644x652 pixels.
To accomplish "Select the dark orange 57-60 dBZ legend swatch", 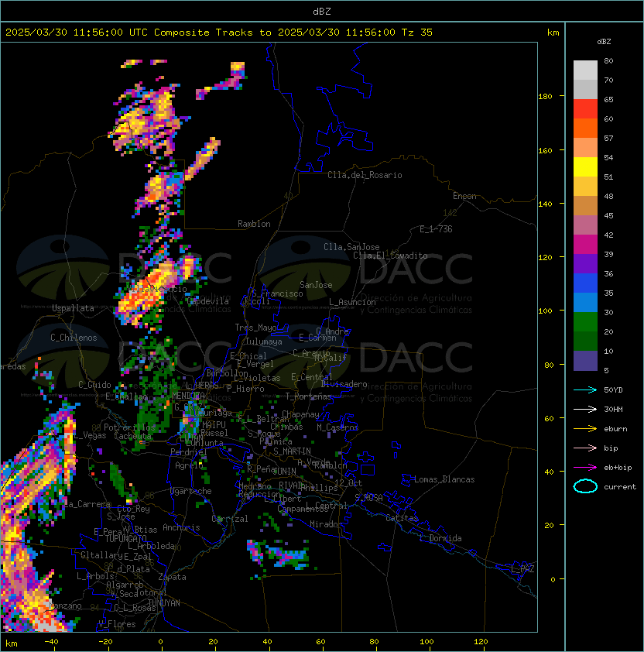I will pyautogui.click(x=585, y=128).
